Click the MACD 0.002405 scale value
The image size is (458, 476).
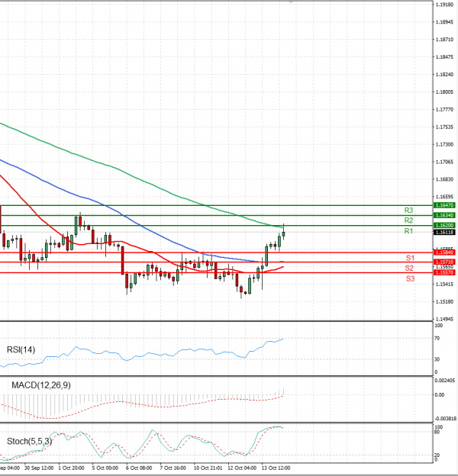tap(445, 381)
